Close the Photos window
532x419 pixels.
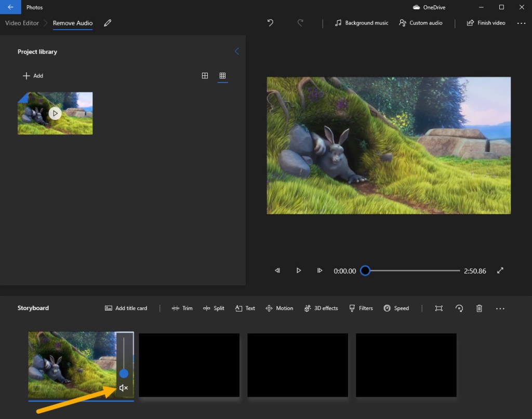(x=522, y=7)
